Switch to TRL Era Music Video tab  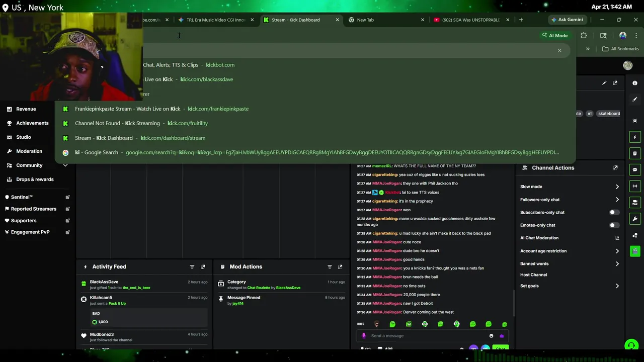coord(216,20)
